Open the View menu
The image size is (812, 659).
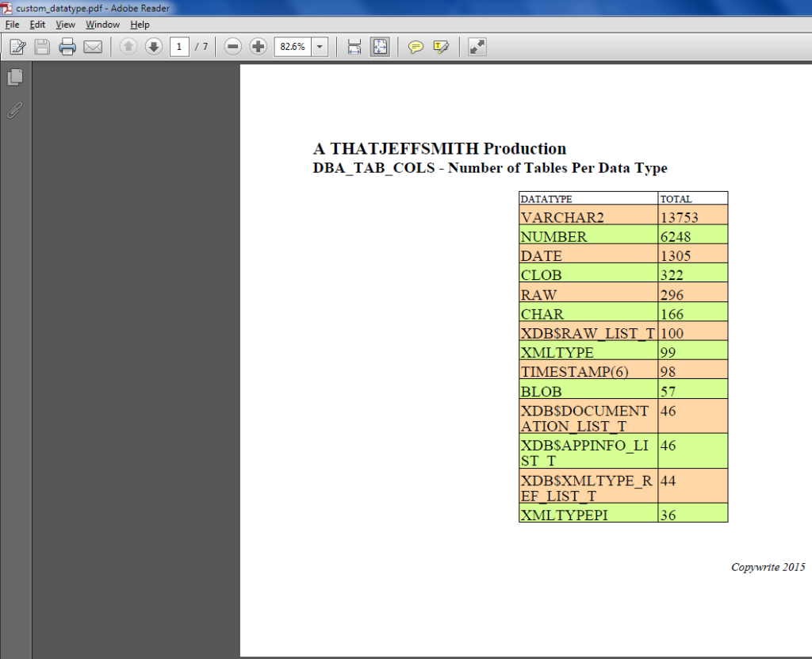click(x=65, y=25)
